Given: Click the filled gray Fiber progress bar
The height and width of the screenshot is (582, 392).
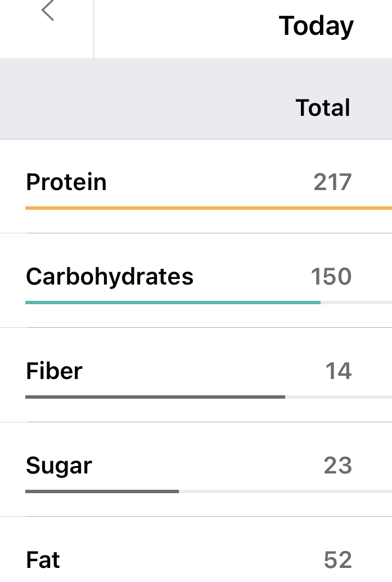Looking at the screenshot, I should coord(155,397).
